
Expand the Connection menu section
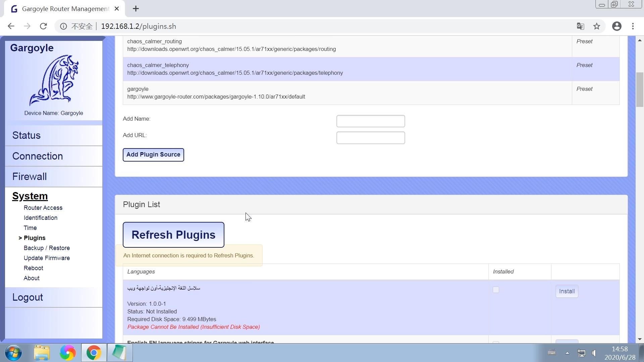[x=38, y=156]
